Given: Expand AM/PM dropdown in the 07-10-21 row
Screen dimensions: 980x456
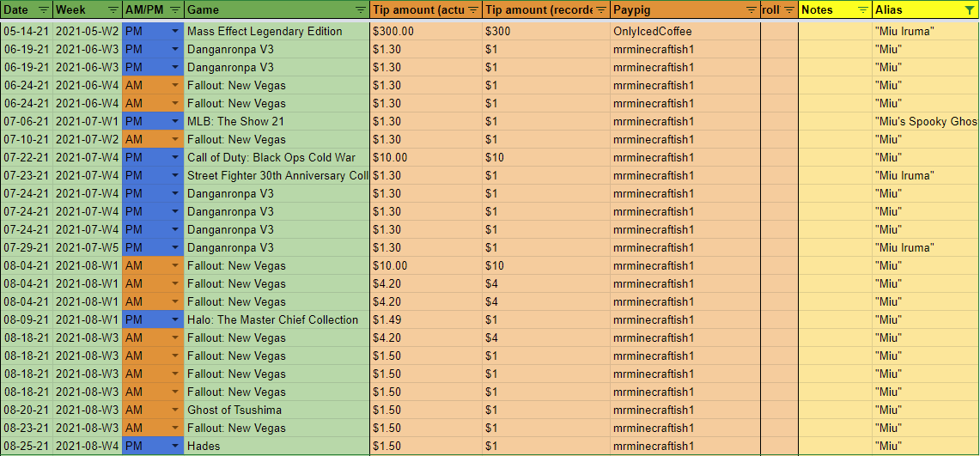Looking at the screenshot, I should coord(174,139).
